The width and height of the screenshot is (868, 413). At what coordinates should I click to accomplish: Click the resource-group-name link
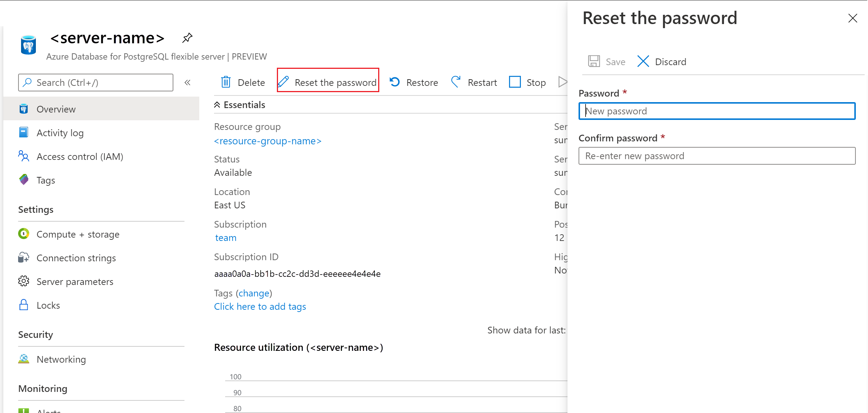click(x=268, y=141)
